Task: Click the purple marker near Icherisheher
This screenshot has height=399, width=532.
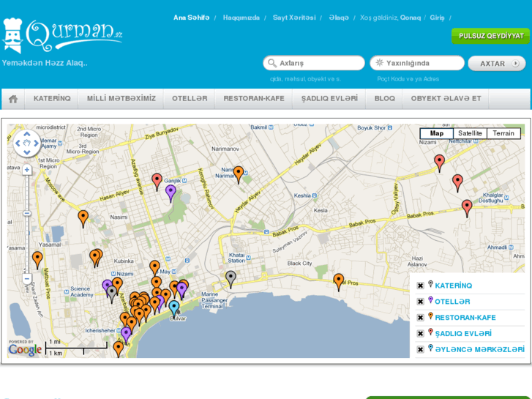Action: coord(126,335)
